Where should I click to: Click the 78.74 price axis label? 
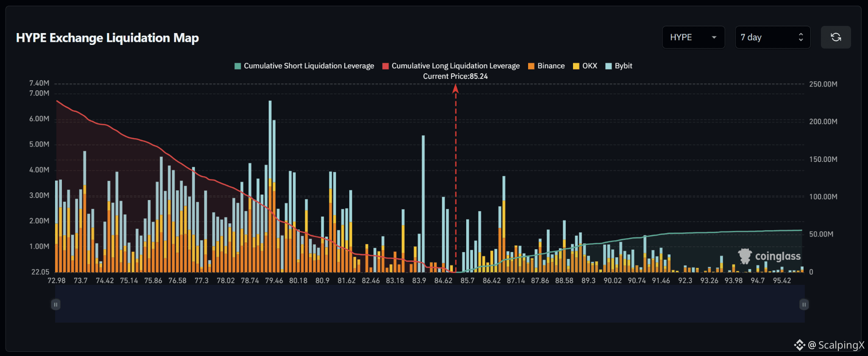(x=250, y=281)
